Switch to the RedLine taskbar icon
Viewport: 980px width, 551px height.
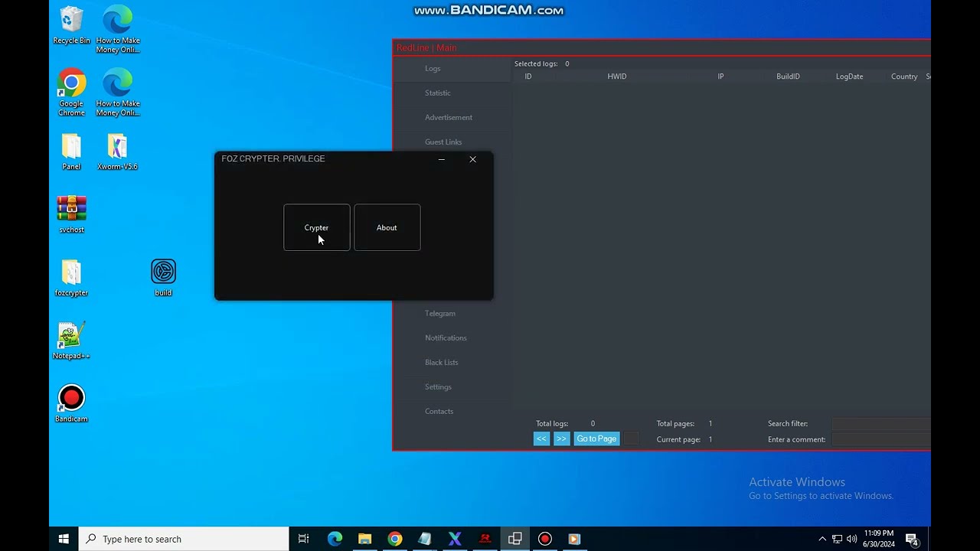tap(485, 539)
